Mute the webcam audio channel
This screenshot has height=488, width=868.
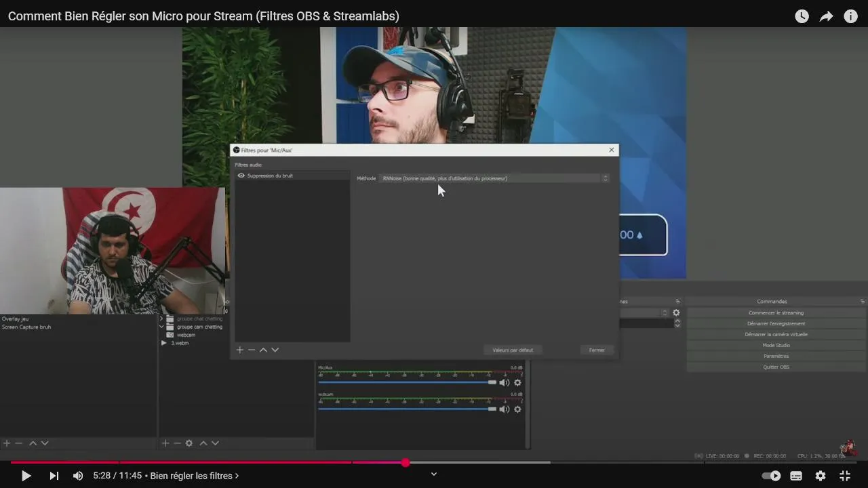(504, 409)
